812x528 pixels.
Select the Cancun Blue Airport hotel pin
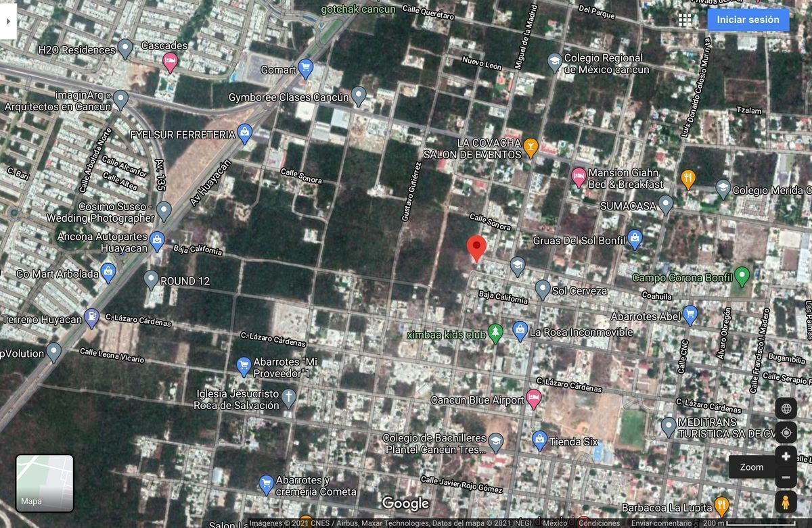pyautogui.click(x=533, y=399)
